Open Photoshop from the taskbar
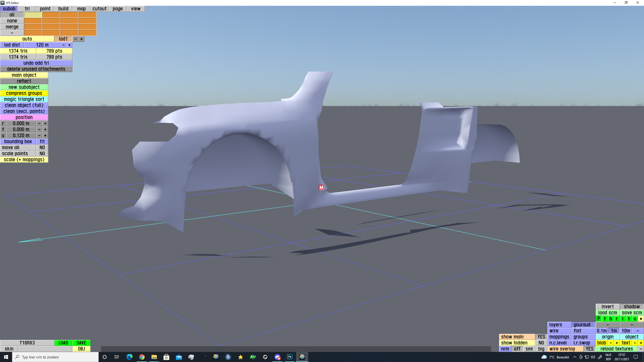Image resolution: width=644 pixels, height=362 pixels. [x=290, y=357]
